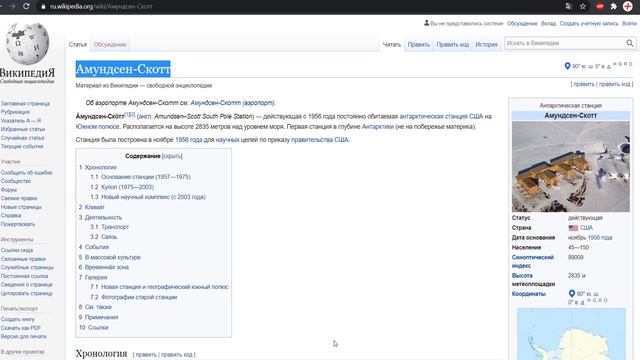Jump to contents item 2 Климат
This screenshot has height=360, width=640.
click(x=94, y=207)
